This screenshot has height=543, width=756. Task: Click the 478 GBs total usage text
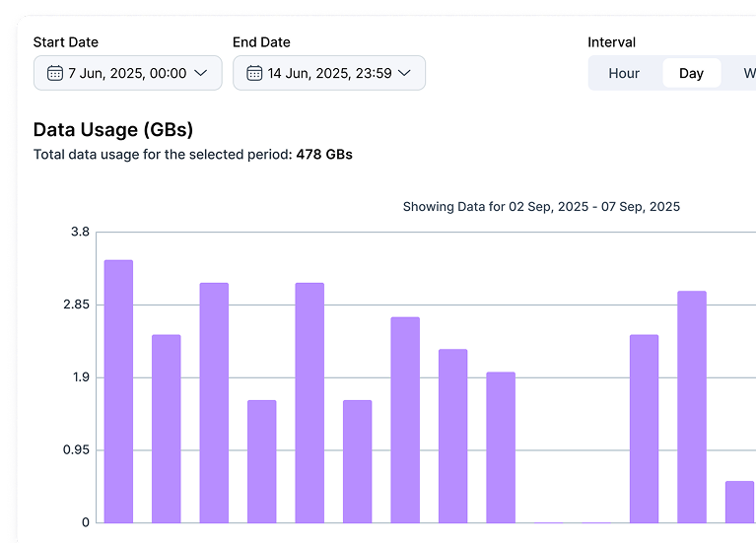(324, 155)
